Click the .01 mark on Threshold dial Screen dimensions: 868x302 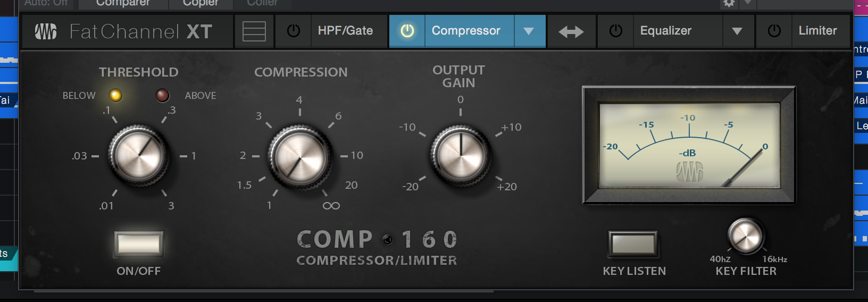tap(106, 206)
